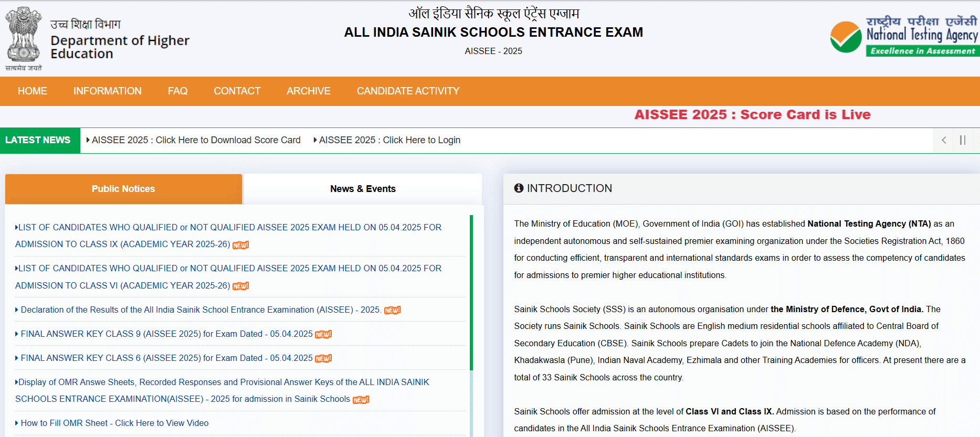Click the info icon beside INTRODUCTION
Viewport: 980px width, 437px height.
(519, 188)
